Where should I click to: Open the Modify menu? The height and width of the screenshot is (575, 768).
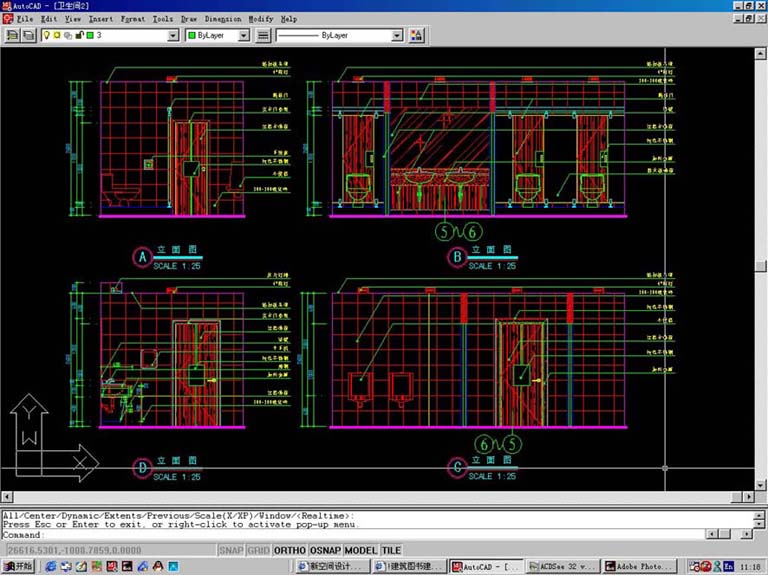(x=260, y=18)
